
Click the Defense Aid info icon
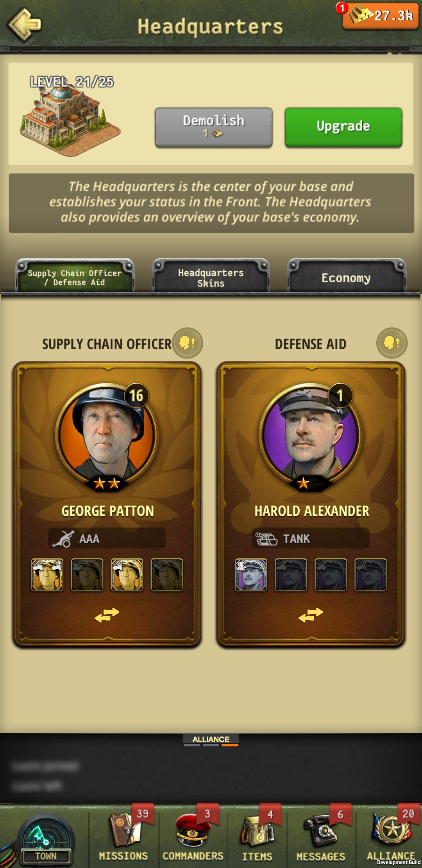[x=392, y=343]
